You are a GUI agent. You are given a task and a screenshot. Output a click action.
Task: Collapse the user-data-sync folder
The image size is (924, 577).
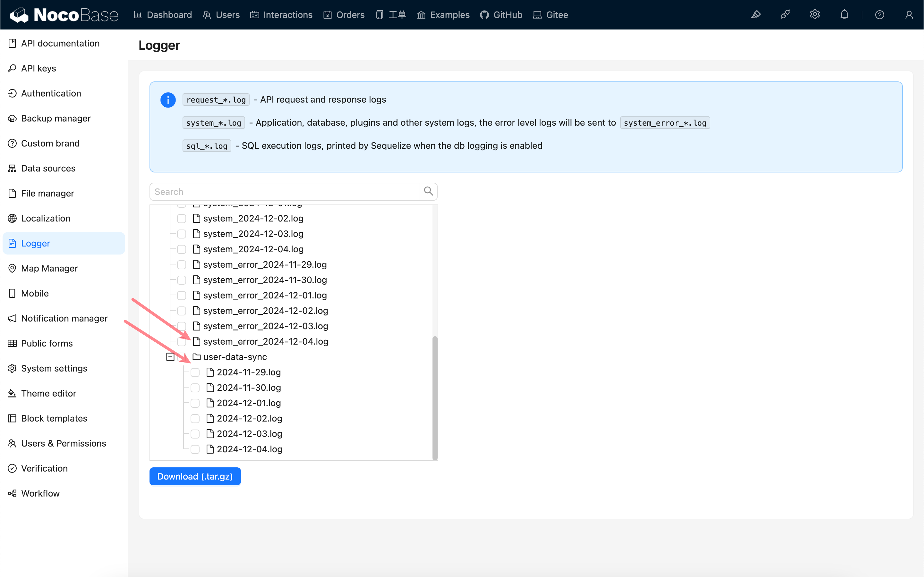coord(170,357)
